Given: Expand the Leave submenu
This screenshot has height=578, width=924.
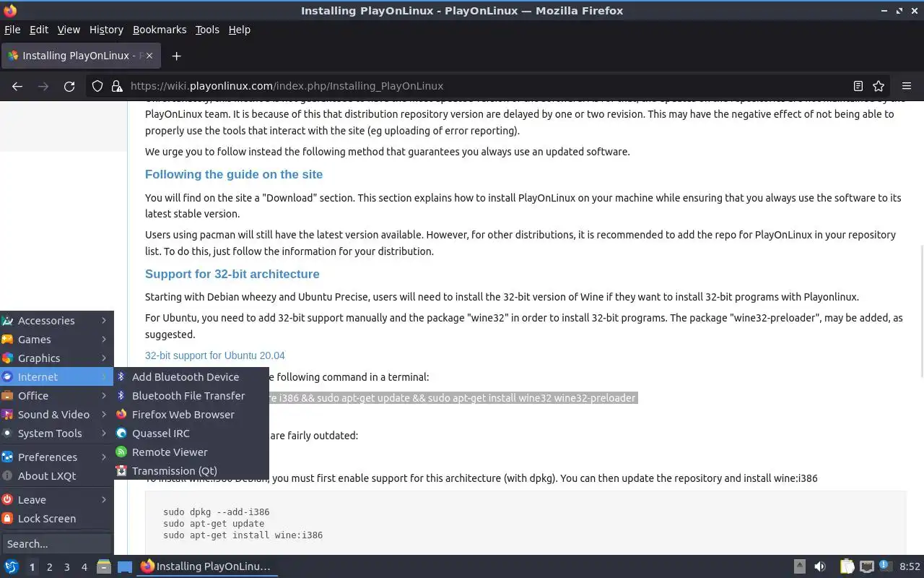Looking at the screenshot, I should [x=56, y=499].
